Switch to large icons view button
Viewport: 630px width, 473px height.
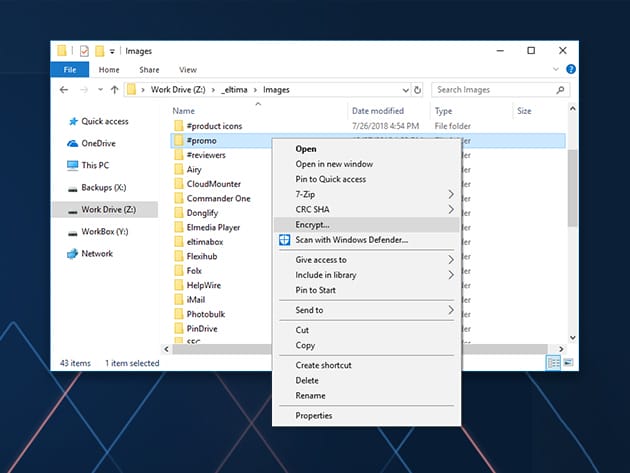(x=567, y=363)
